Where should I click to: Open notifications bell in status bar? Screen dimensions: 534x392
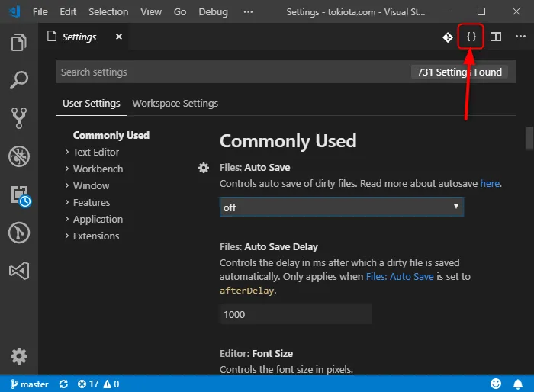pos(518,384)
